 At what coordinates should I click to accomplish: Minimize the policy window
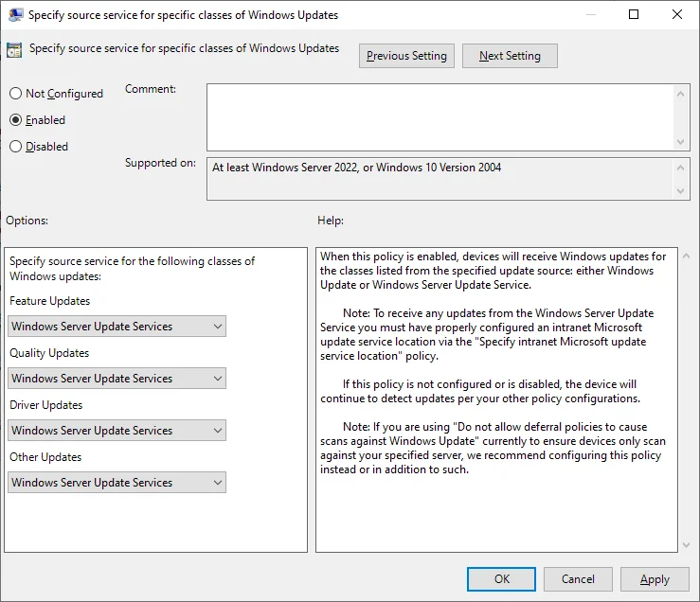tap(591, 14)
